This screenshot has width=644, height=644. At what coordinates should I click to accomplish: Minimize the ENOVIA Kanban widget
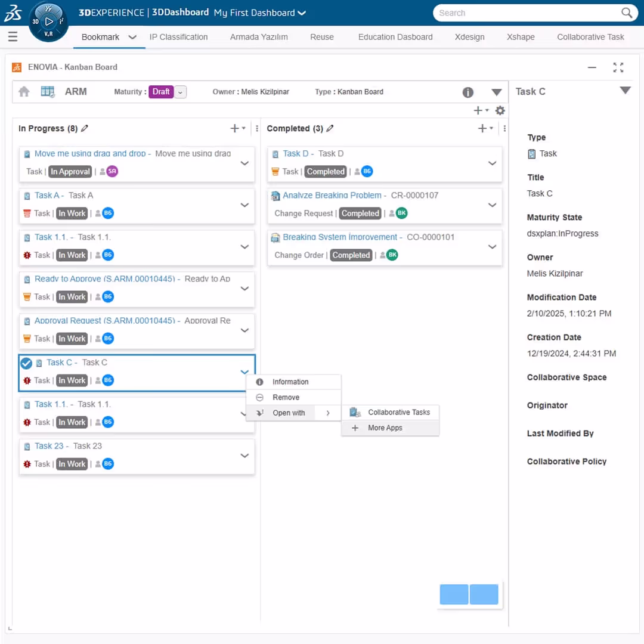pyautogui.click(x=592, y=67)
